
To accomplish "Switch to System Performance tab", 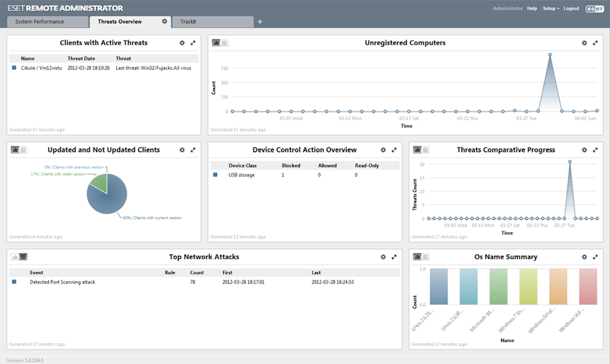I will [x=47, y=22].
